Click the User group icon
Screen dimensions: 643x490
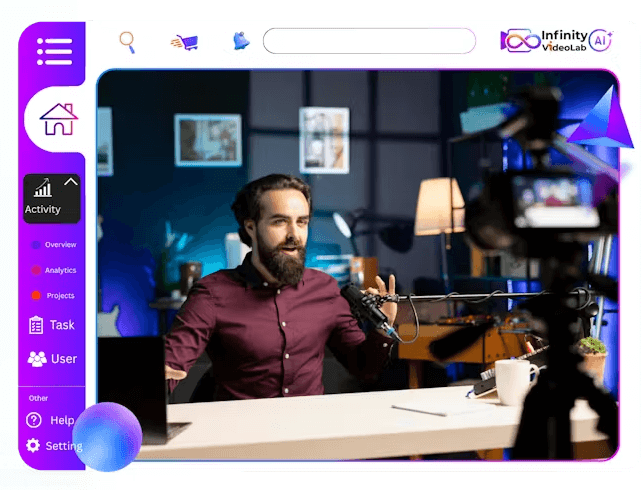tap(37, 359)
